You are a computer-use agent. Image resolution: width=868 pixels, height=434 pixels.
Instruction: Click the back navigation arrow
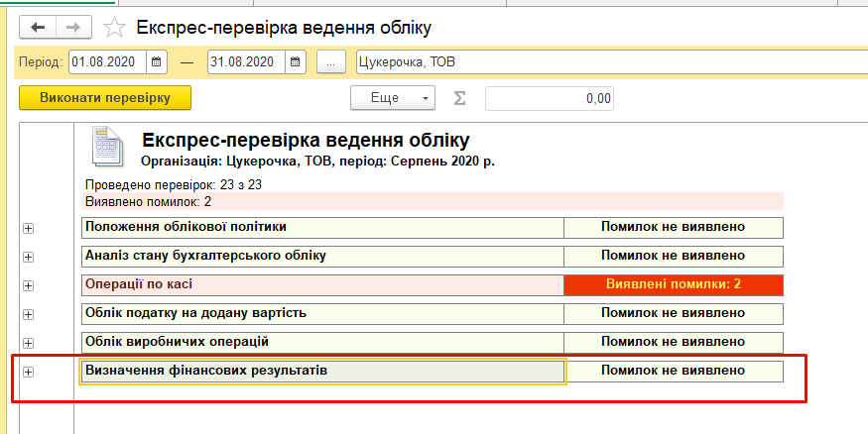click(39, 28)
